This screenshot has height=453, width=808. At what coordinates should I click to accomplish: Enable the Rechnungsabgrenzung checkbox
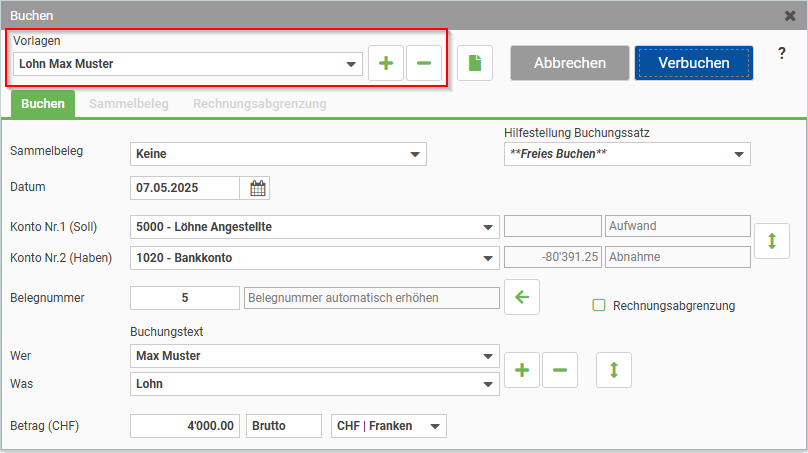pos(599,306)
